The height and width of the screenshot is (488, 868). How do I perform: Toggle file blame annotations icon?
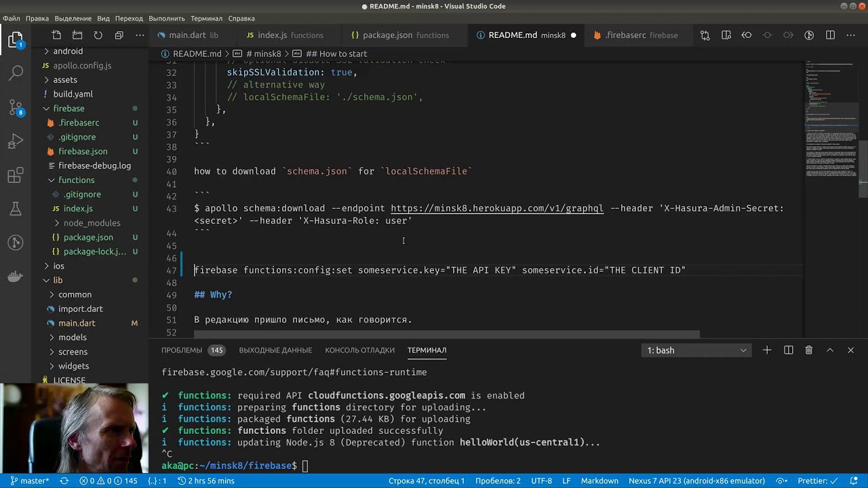coord(809,35)
